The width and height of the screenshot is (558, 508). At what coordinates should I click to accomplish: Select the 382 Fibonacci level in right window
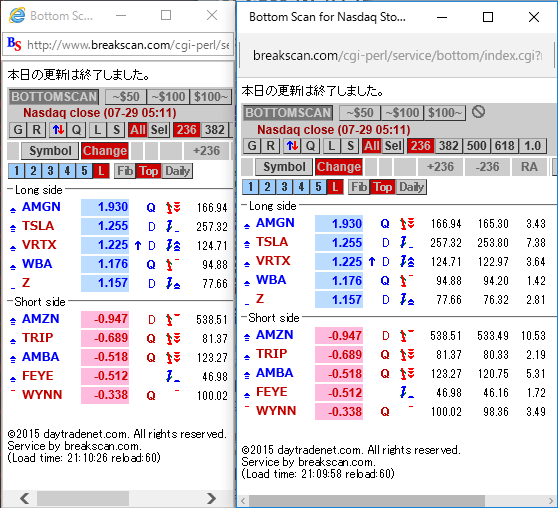coord(448,146)
